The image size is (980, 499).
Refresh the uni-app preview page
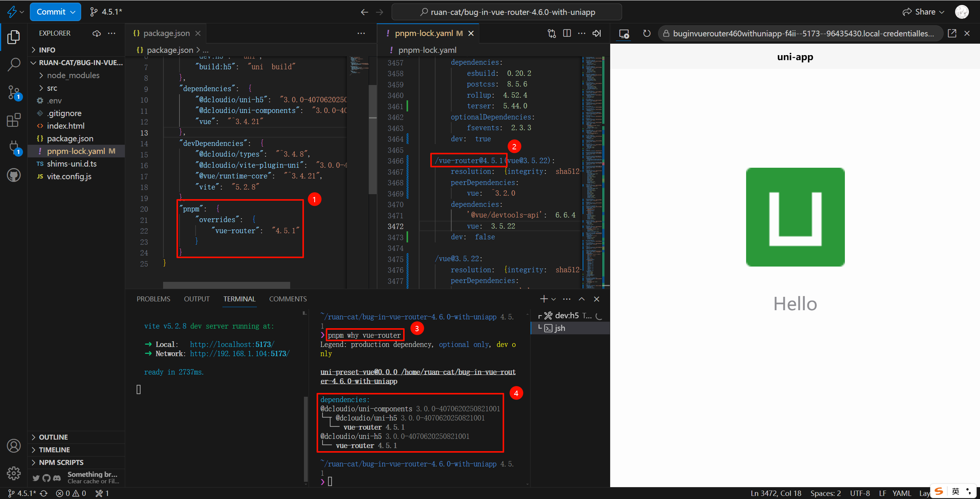point(647,33)
